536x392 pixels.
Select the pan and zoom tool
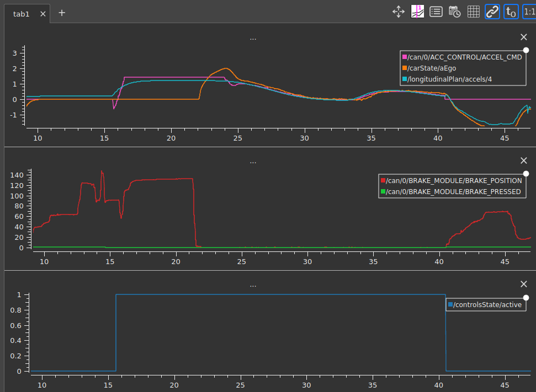coord(398,12)
